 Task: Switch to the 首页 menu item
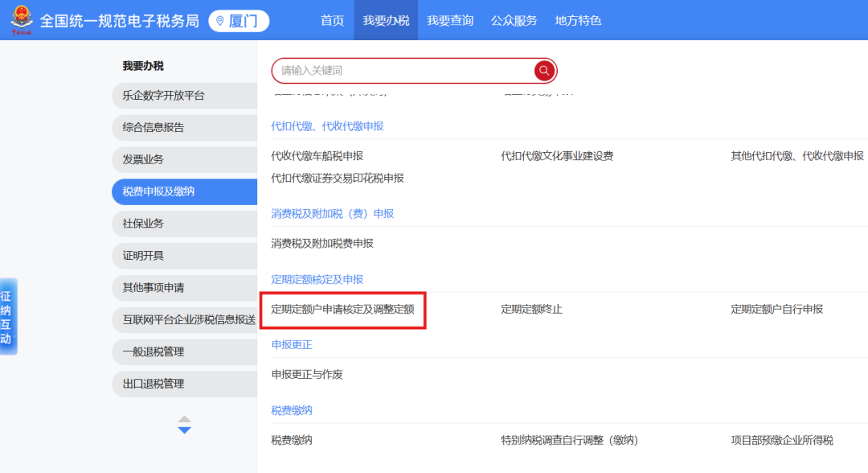[331, 21]
